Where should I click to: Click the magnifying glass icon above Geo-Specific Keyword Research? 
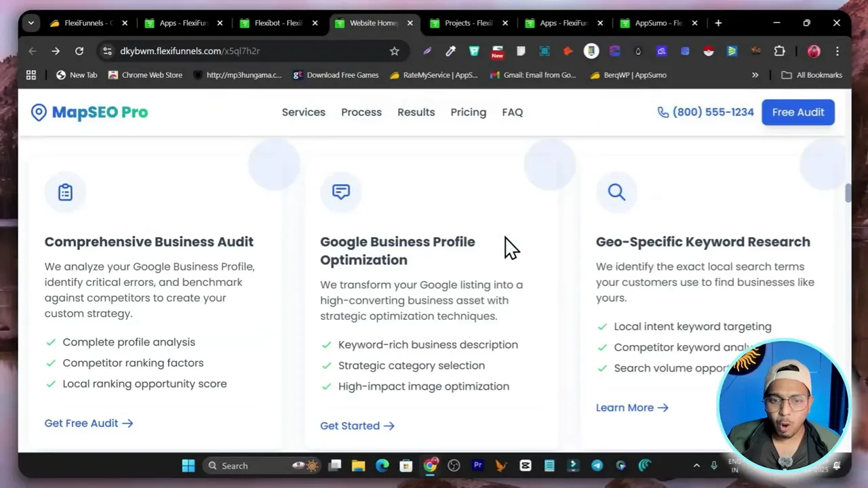point(616,192)
